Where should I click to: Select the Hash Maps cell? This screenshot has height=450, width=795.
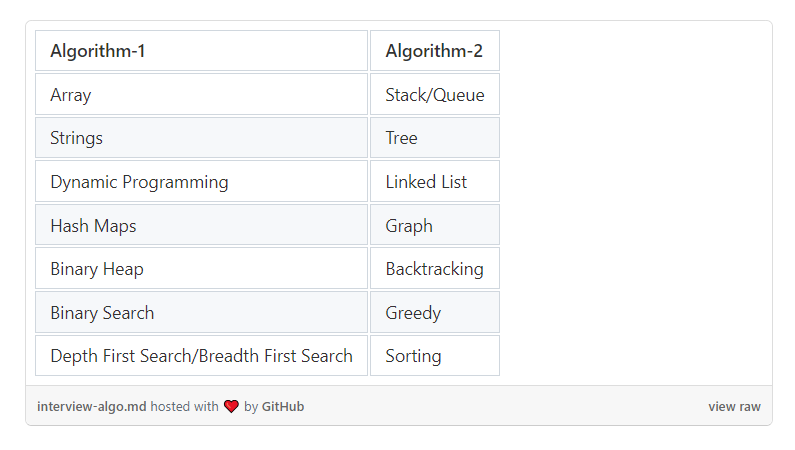coord(201,225)
